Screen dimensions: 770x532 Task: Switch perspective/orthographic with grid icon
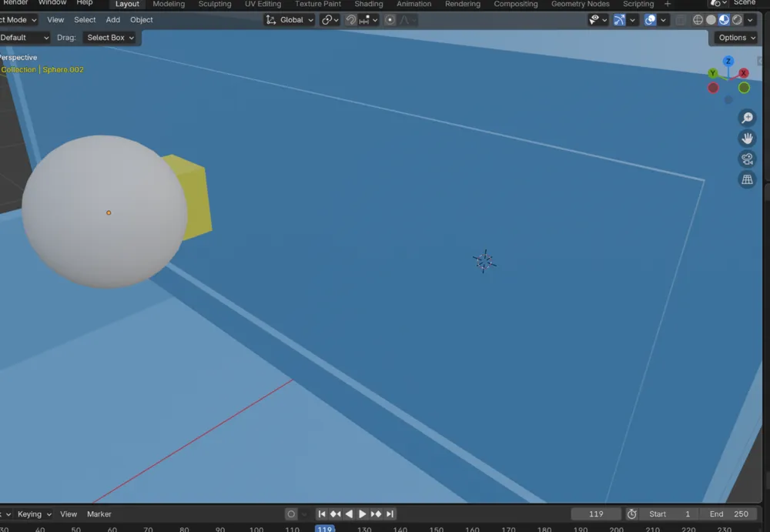click(x=747, y=180)
